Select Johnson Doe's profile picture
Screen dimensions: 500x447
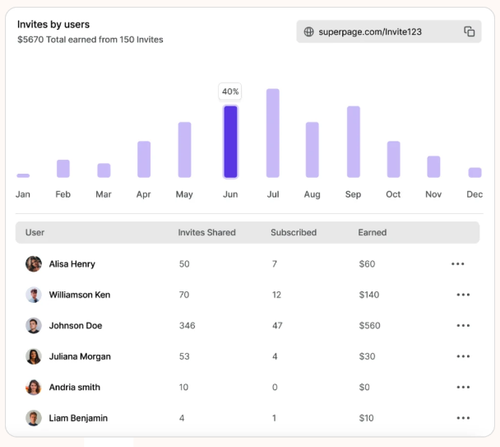pos(34,325)
